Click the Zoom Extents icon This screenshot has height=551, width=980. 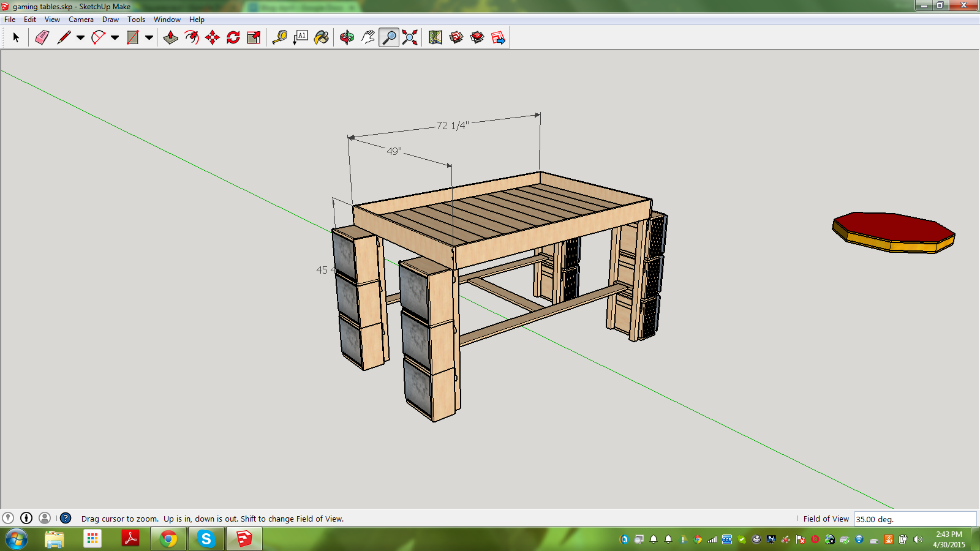click(410, 38)
